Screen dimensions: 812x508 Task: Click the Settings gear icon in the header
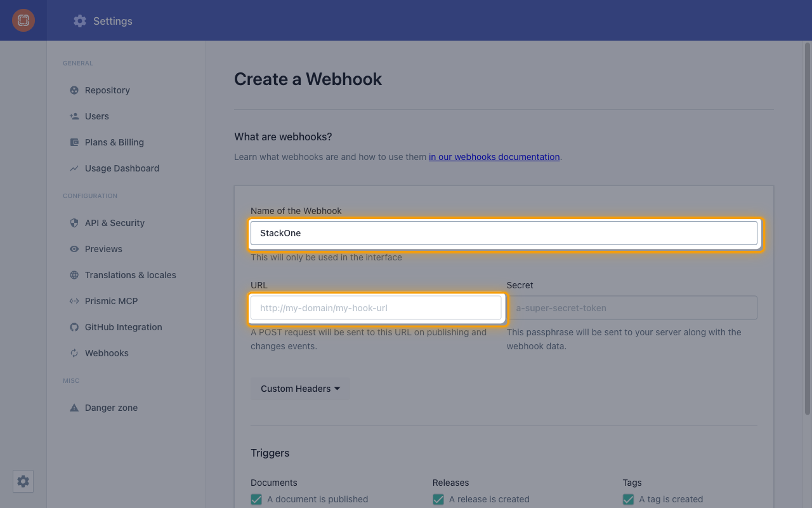tap(80, 21)
